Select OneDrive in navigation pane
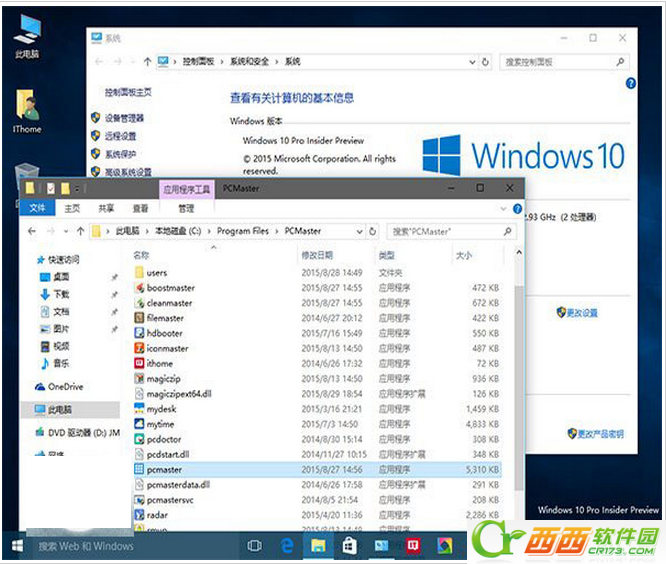The image size is (666, 564). [x=65, y=387]
